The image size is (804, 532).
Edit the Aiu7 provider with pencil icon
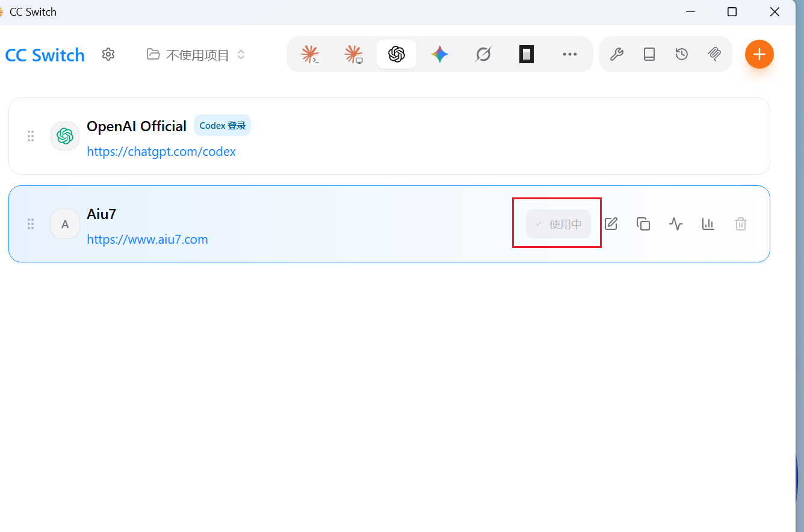tap(611, 224)
